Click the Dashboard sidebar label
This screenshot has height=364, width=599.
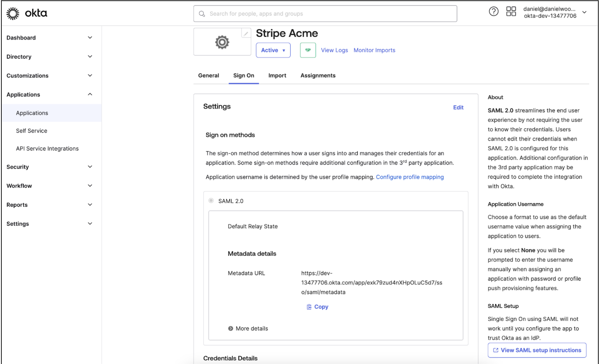[x=21, y=38]
